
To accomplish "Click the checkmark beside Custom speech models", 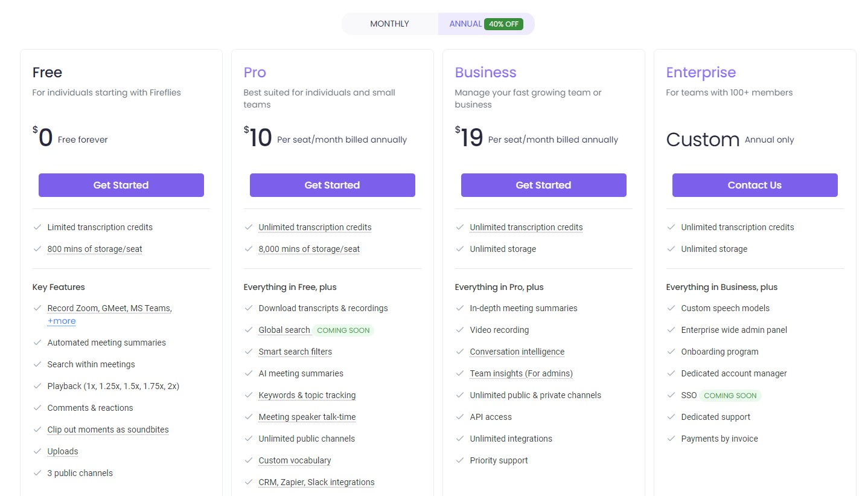I will click(671, 308).
